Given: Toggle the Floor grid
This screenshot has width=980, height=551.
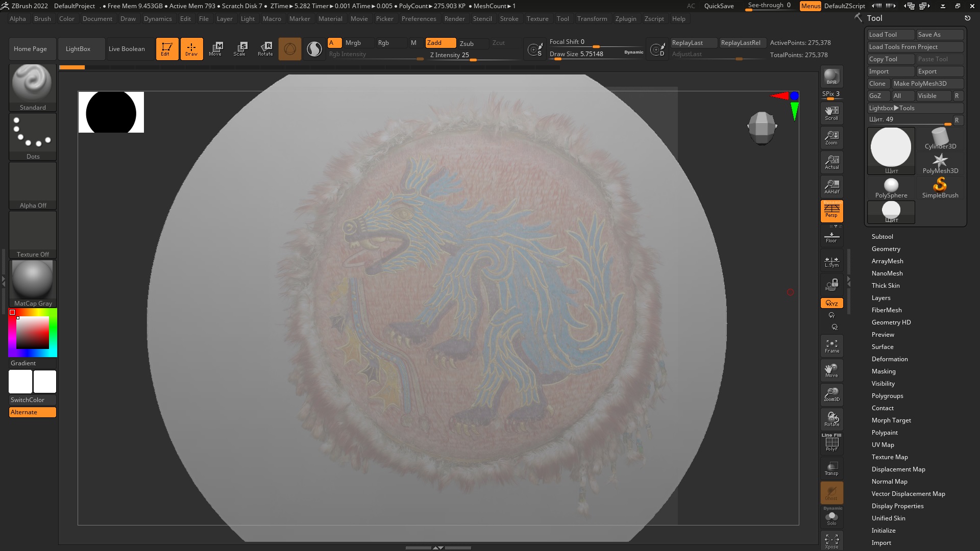Looking at the screenshot, I should 831,237.
